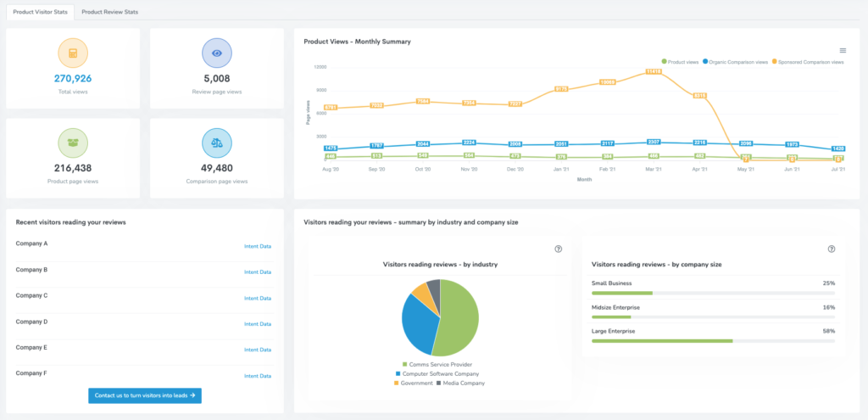
Task: Toggle Product views legend series
Action: pos(681,62)
